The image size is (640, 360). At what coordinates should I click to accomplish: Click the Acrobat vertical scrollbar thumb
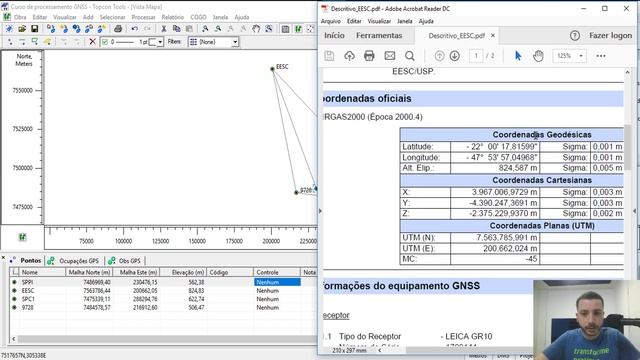tap(627, 148)
